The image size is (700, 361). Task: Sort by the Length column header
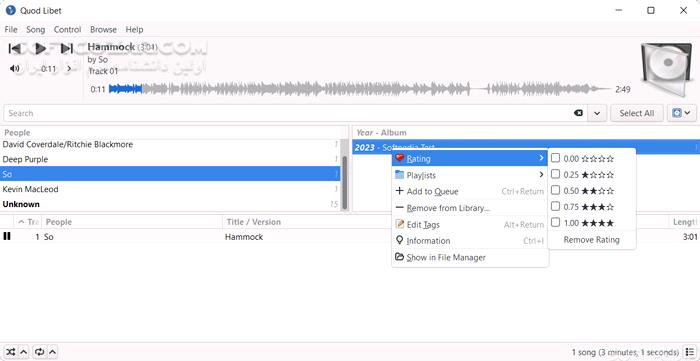coord(684,222)
